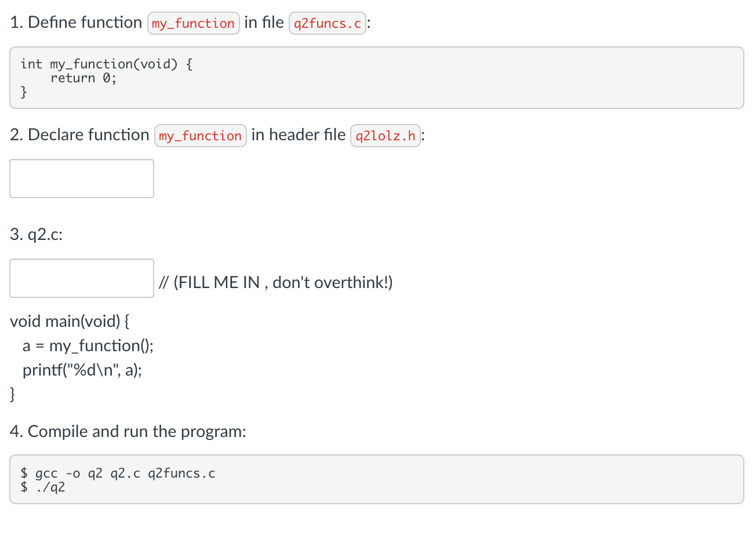This screenshot has width=756, height=539.
Task: Click the return 0 line in code block
Action: 83,78
